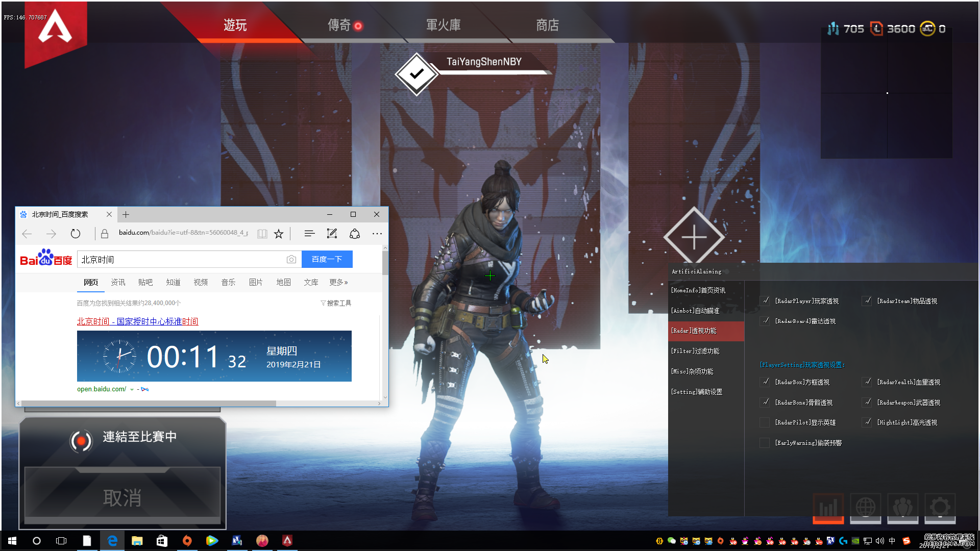Click the ready checkmark diamond by TaiYangShenNBY

[x=416, y=74]
